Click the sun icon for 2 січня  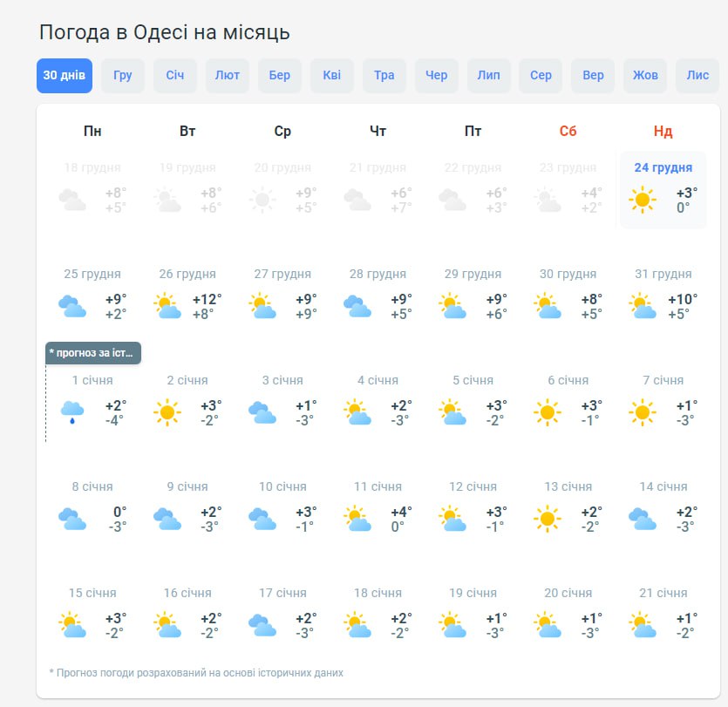point(167,412)
